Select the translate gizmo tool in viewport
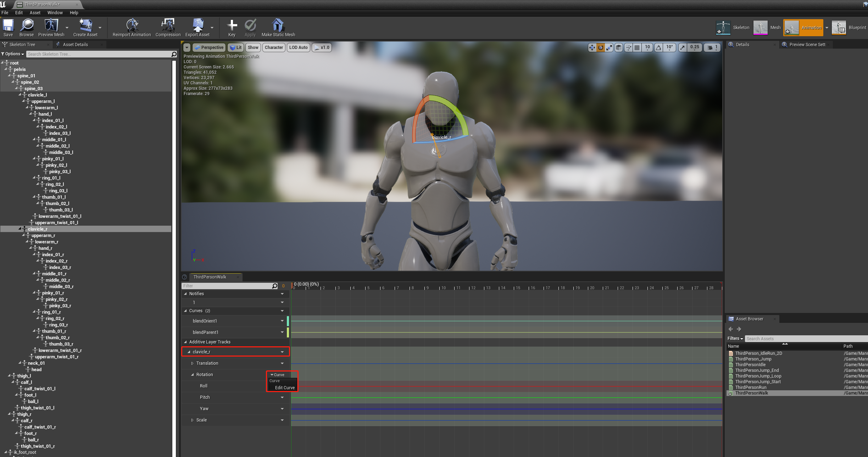The width and height of the screenshot is (868, 457). 592,48
